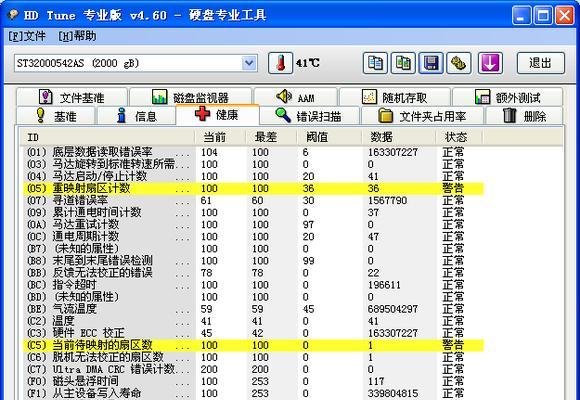This screenshot has width=580, height=400.
Task: Select the (BB) 反馈无法校正的错误 row
Action: 253,273
